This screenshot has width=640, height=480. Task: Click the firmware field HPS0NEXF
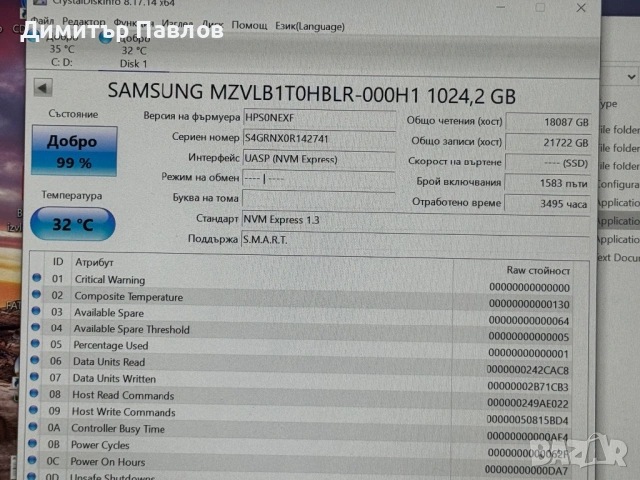pyautogui.click(x=319, y=118)
